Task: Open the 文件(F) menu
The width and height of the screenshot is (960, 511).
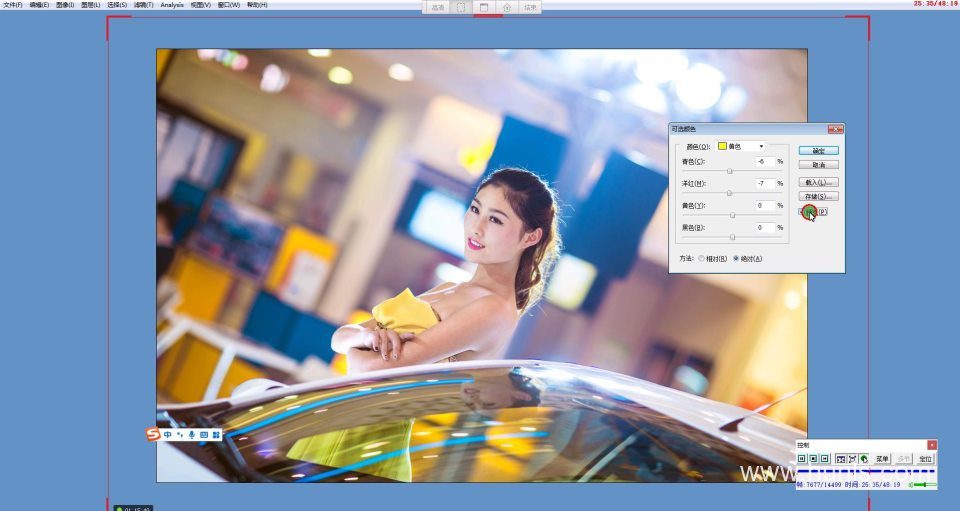Action: click(x=13, y=4)
